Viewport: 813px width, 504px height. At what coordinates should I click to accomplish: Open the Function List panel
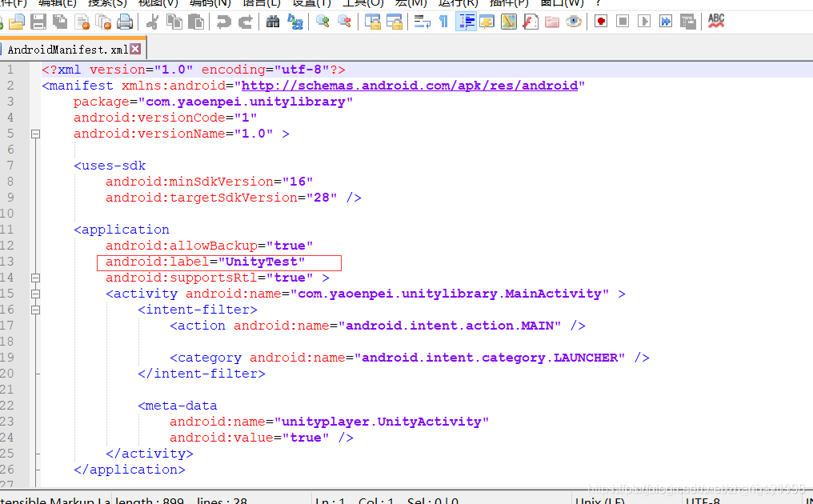click(530, 22)
